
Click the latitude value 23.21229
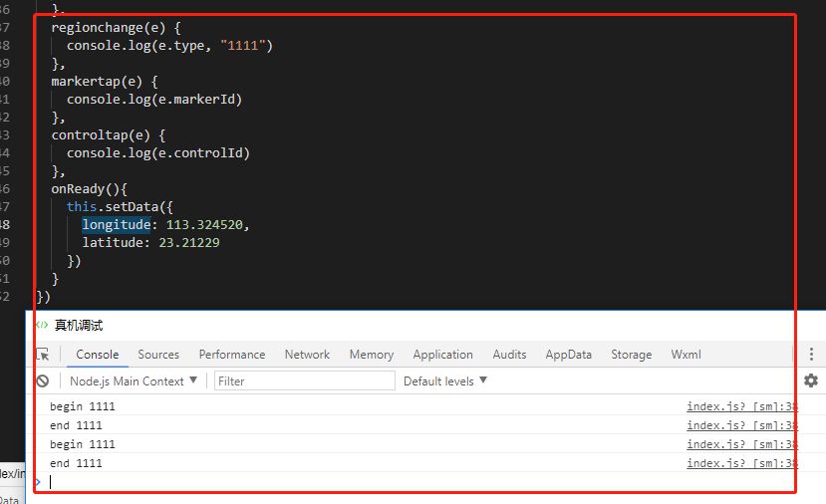(x=189, y=243)
